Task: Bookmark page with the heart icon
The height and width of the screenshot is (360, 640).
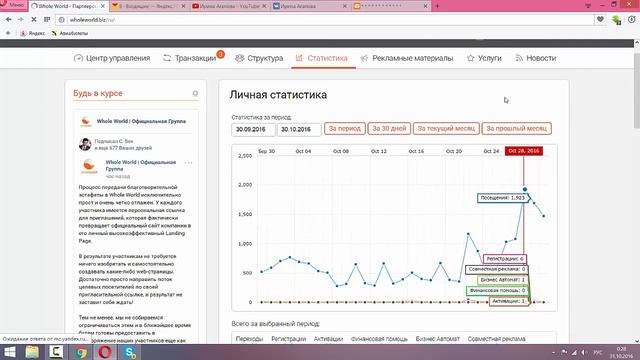Action: click(x=600, y=20)
